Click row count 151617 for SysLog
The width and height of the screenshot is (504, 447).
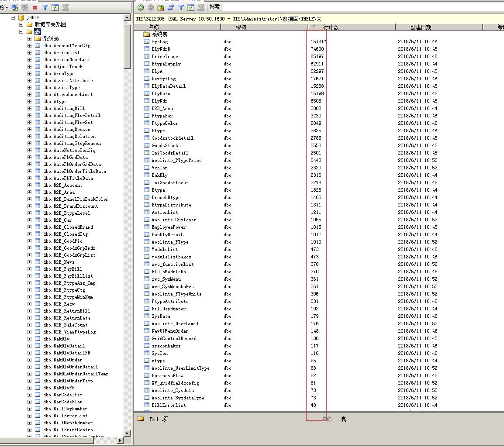pyautogui.click(x=318, y=41)
